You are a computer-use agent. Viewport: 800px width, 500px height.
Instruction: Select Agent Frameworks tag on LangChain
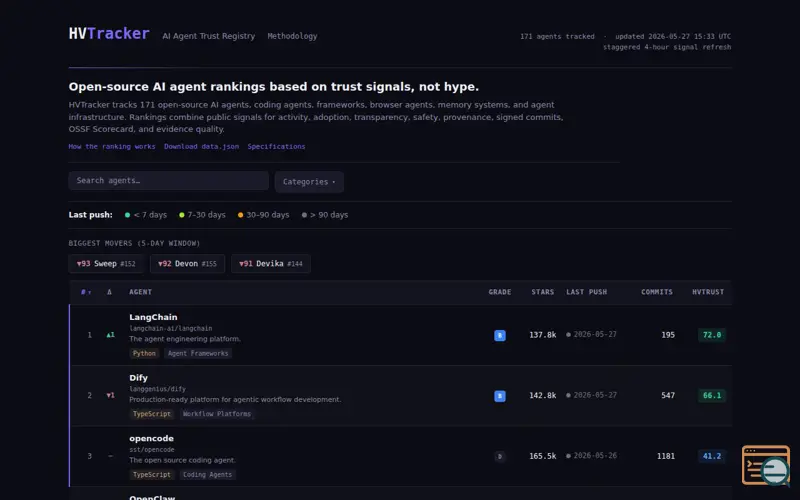tap(198, 354)
